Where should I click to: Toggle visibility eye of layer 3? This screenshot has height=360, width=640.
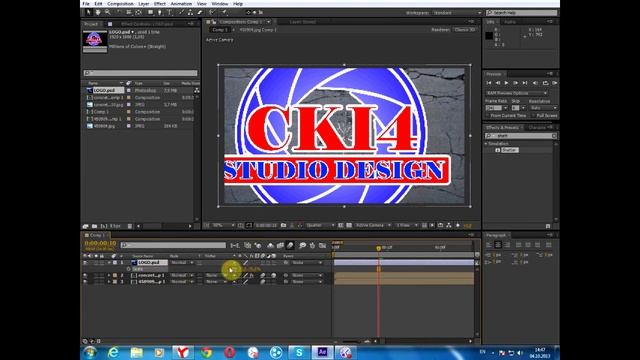[x=85, y=282]
